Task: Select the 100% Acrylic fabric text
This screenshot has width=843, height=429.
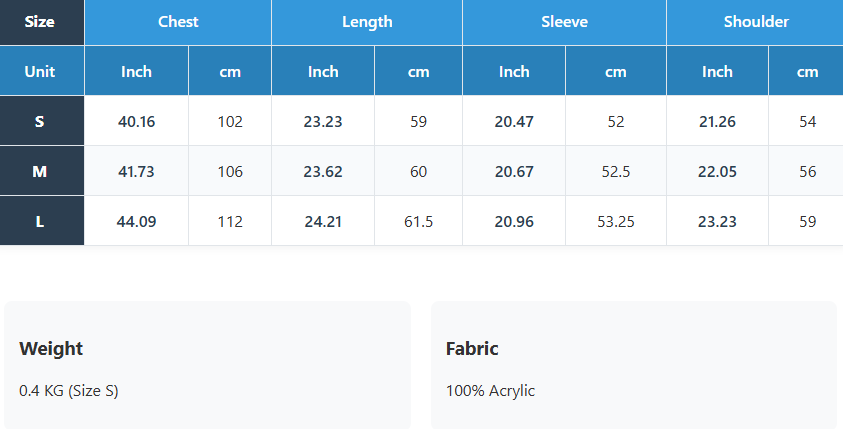Action: tap(490, 391)
